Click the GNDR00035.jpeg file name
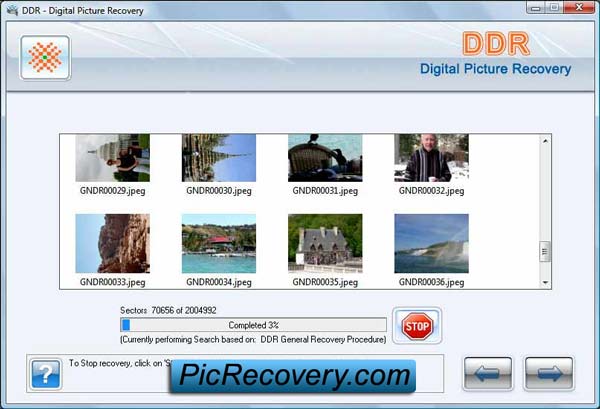This screenshot has width=600, height=409. pyautogui.click(x=325, y=282)
